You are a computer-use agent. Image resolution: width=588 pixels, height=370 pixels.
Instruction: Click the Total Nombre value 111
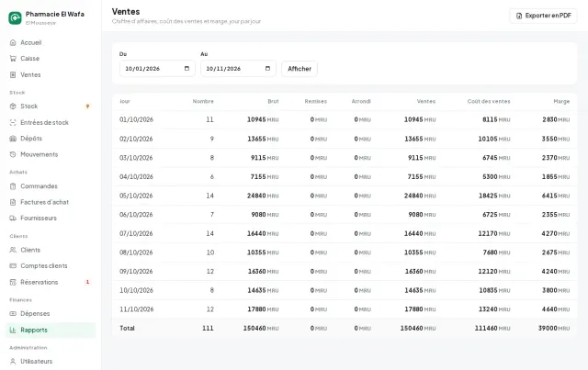tap(208, 328)
